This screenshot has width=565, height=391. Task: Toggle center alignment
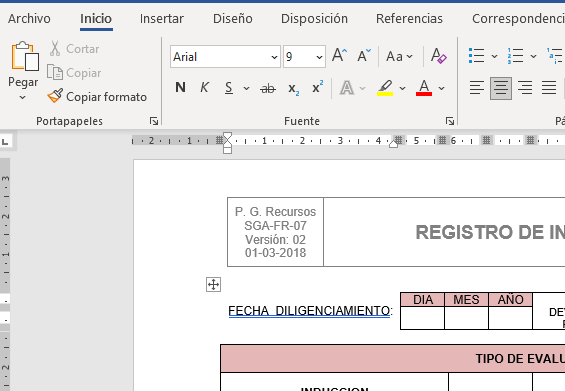pos(501,88)
